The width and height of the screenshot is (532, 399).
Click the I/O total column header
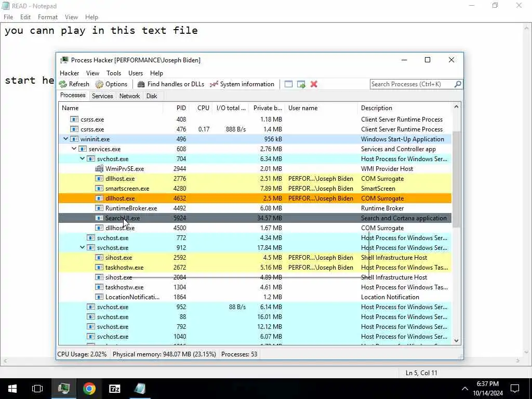pos(231,108)
